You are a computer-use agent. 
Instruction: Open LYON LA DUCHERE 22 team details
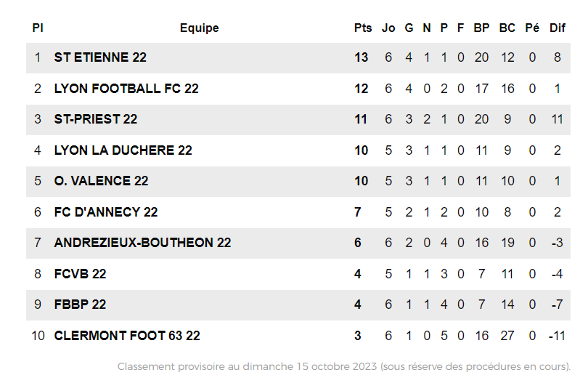[123, 150]
